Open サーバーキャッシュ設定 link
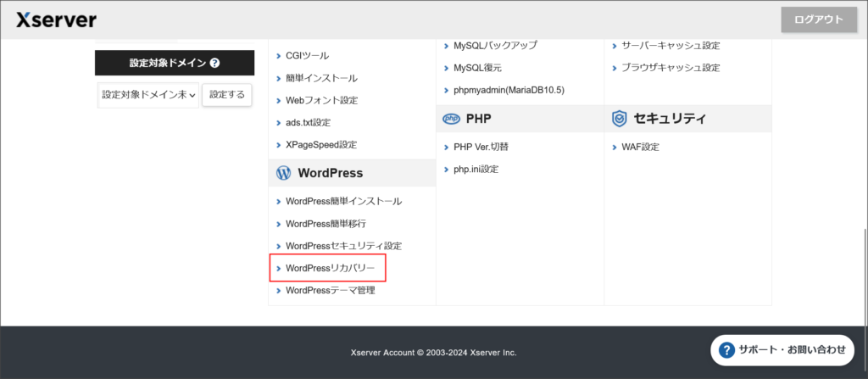This screenshot has width=868, height=379. (x=670, y=46)
